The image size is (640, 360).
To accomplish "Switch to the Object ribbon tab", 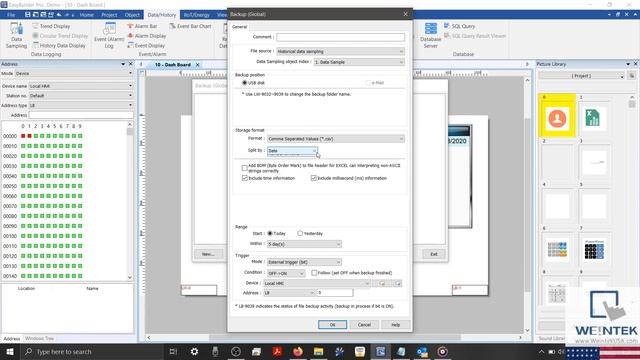I will (132, 15).
